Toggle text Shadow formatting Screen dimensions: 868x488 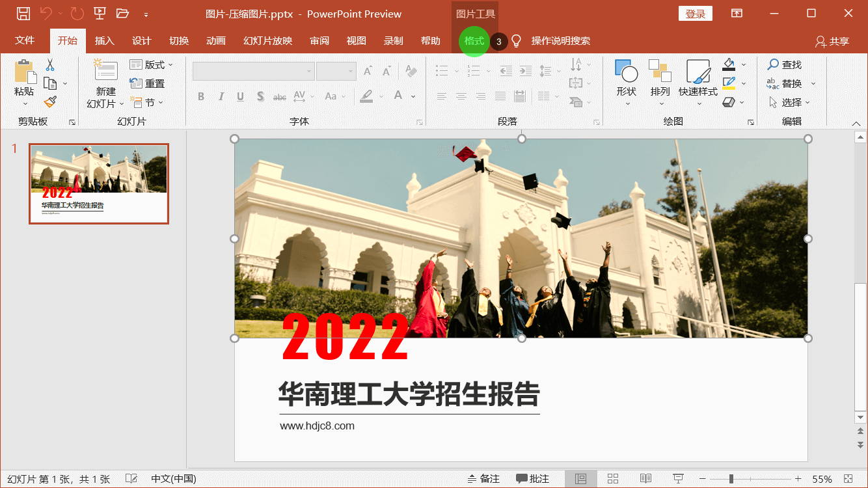[260, 96]
